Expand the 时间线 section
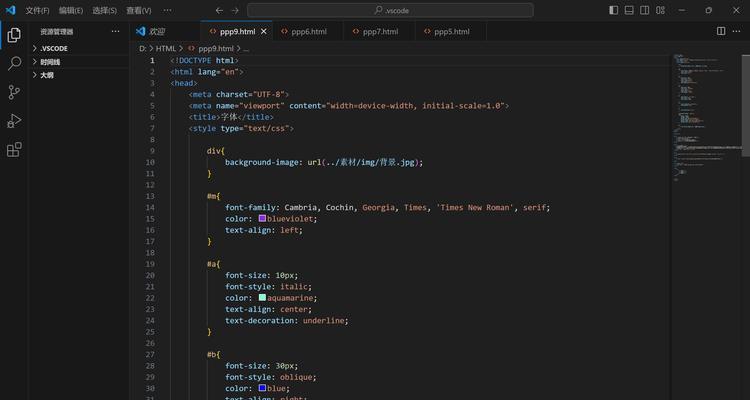This screenshot has width=750, height=400. (x=79, y=62)
